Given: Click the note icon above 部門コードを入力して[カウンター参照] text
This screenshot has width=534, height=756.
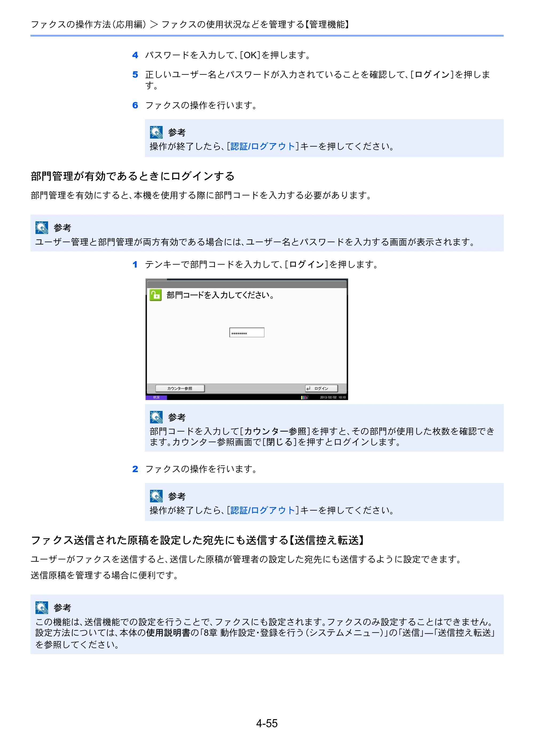Looking at the screenshot, I should click(156, 417).
